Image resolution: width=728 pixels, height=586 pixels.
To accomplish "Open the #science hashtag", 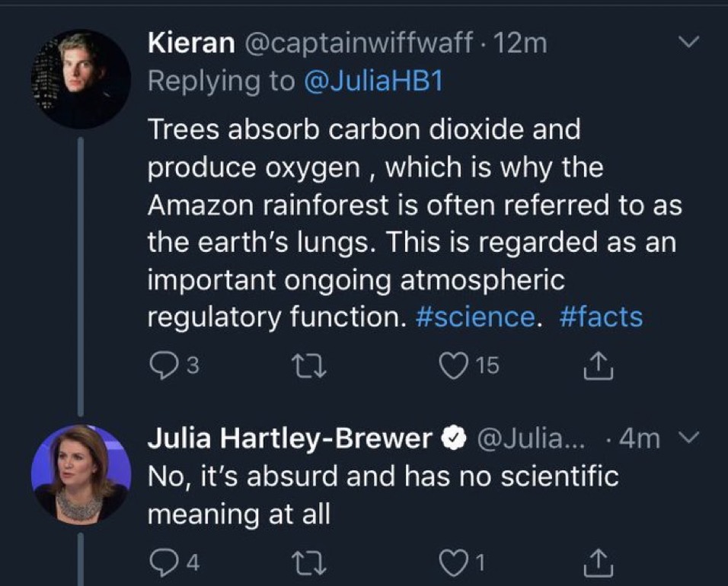I will [476, 317].
